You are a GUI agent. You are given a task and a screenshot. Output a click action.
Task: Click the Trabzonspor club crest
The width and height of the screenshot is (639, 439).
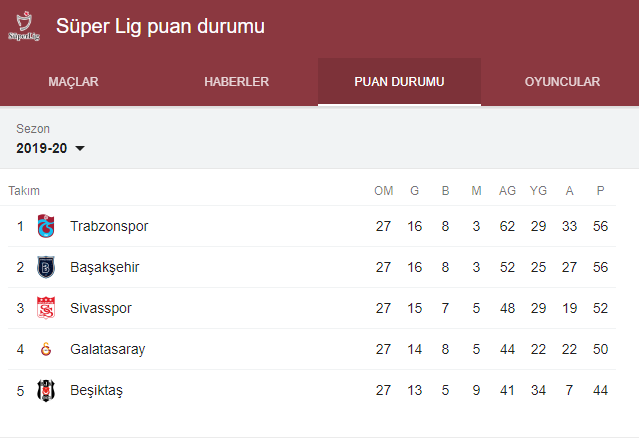click(x=46, y=226)
